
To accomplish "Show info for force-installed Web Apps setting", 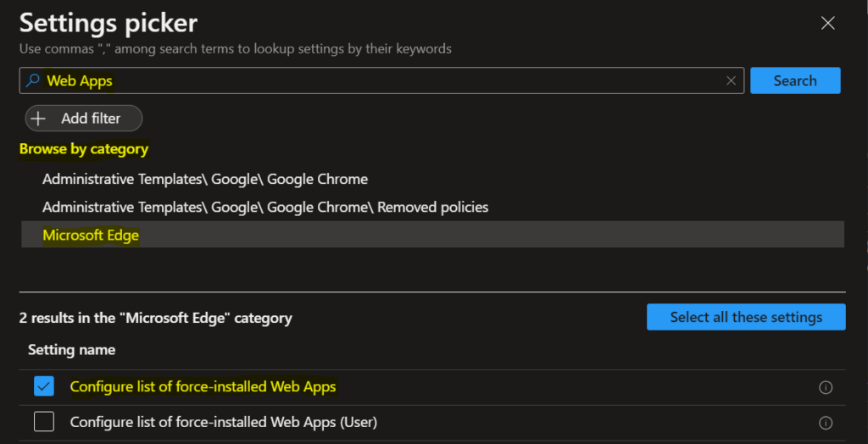I will 826,387.
